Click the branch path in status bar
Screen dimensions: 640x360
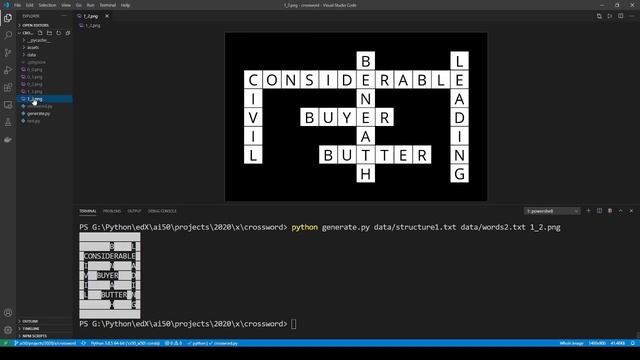45,343
